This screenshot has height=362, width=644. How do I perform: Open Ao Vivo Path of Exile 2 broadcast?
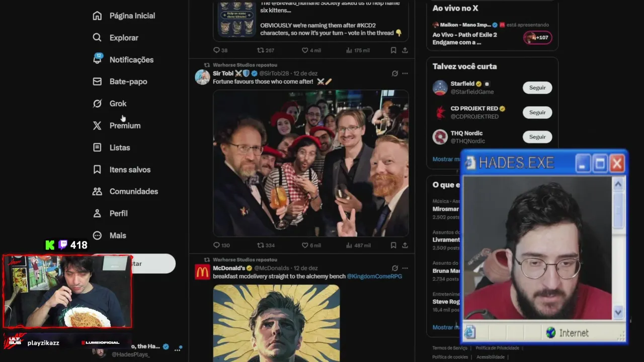pyautogui.click(x=465, y=39)
